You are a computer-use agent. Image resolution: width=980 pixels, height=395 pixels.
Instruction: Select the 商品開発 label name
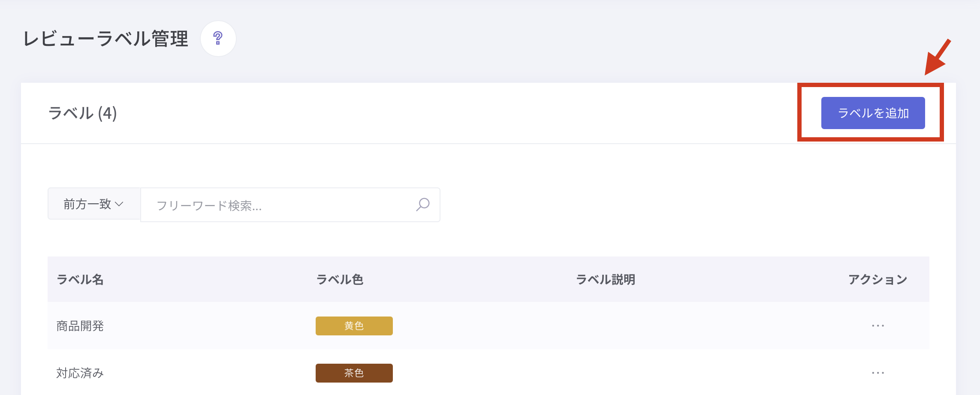click(80, 326)
